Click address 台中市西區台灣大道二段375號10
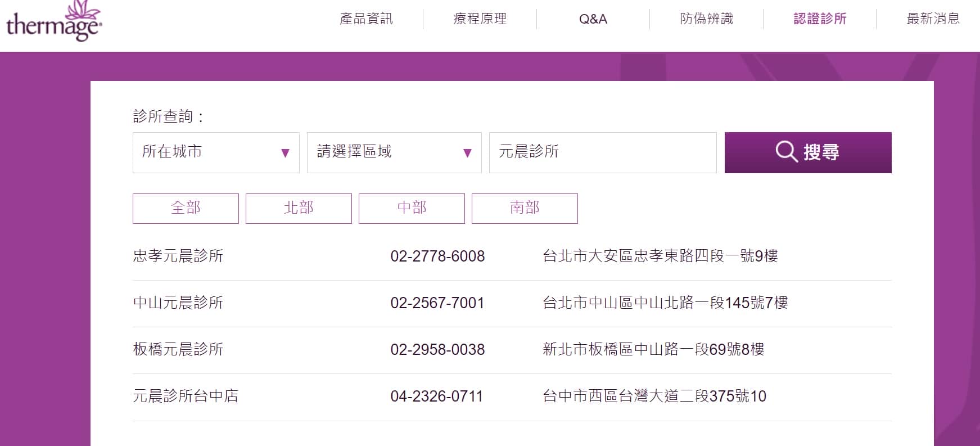 click(654, 396)
